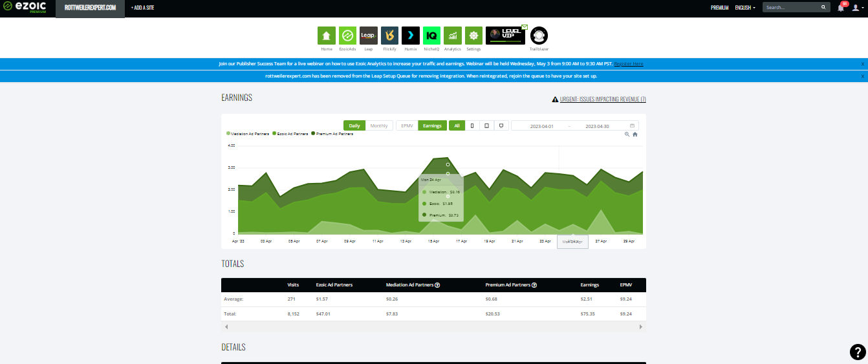Show Earnings metric in chart
868x364 pixels.
click(432, 125)
